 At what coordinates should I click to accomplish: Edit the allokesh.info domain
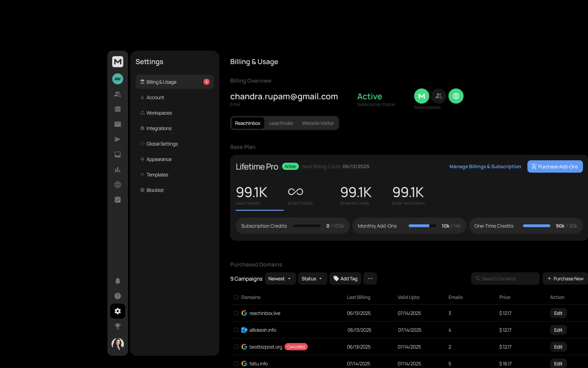tap(558, 330)
